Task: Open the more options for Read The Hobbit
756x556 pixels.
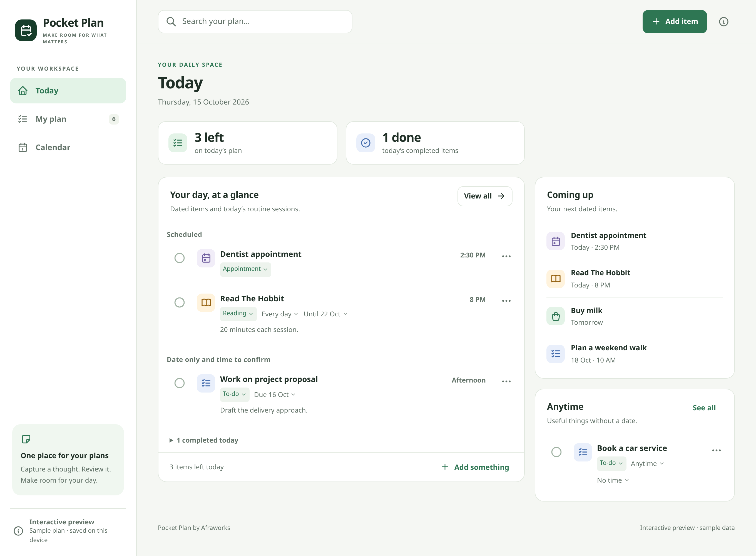Action: (506, 301)
